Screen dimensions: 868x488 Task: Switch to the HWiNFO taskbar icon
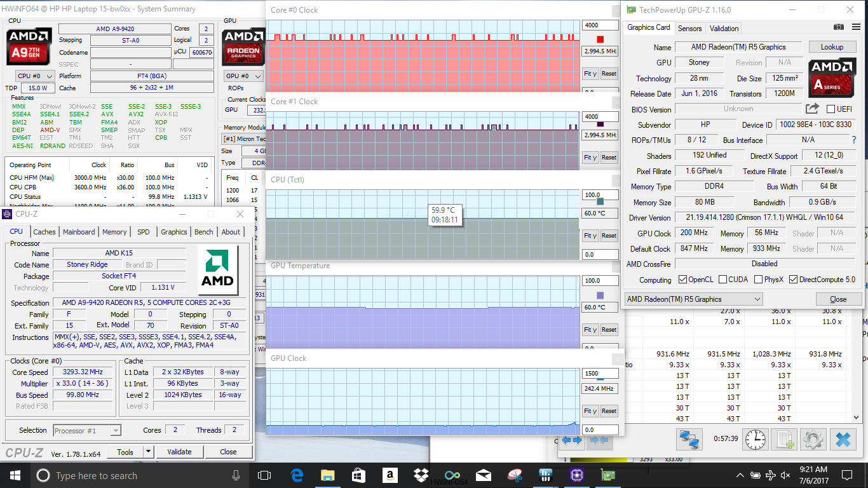[545, 475]
